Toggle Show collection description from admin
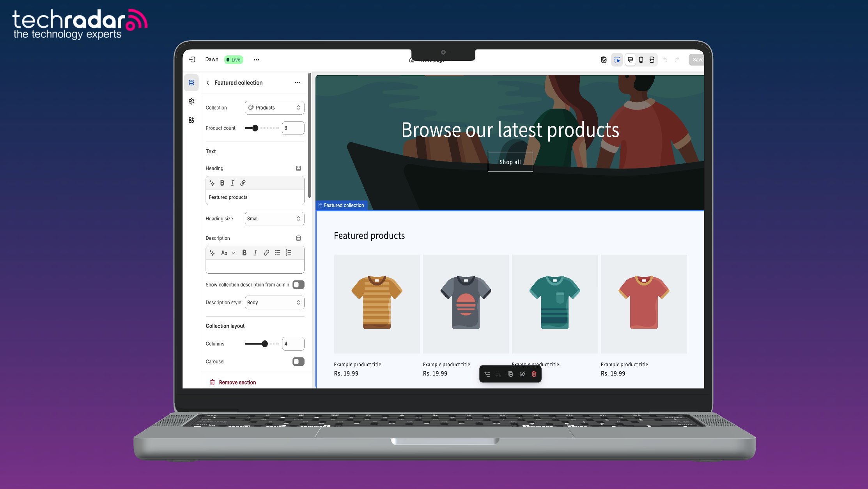Screen dimensions: 868x489 point(298,285)
